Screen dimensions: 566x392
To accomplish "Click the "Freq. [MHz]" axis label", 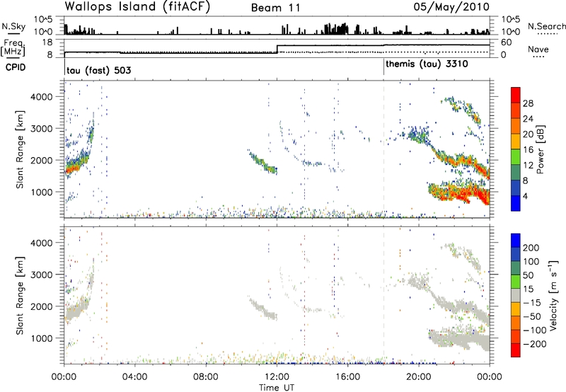I will (13, 47).
